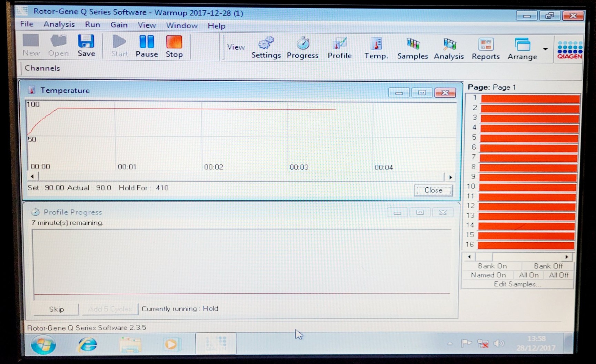Open the Window menu
This screenshot has height=364, width=596.
click(x=182, y=26)
